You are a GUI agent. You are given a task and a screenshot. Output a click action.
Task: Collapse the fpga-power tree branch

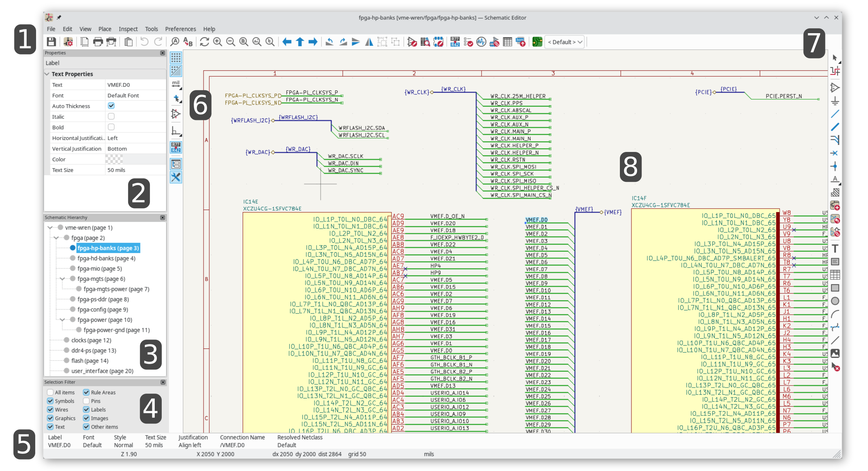pyautogui.click(x=62, y=319)
